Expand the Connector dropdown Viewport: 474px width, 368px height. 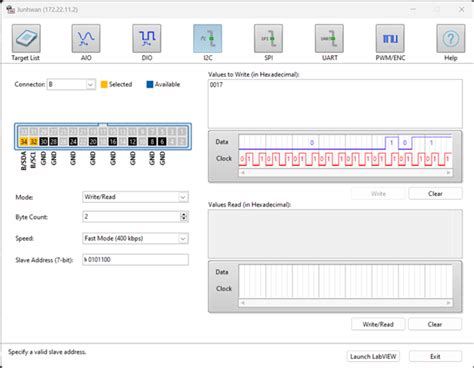(90, 84)
